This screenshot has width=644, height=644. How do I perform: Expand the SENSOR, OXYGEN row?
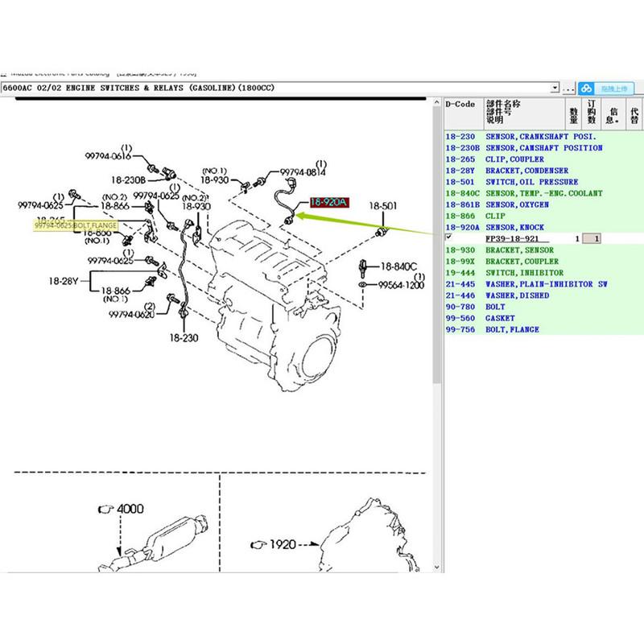(517, 204)
